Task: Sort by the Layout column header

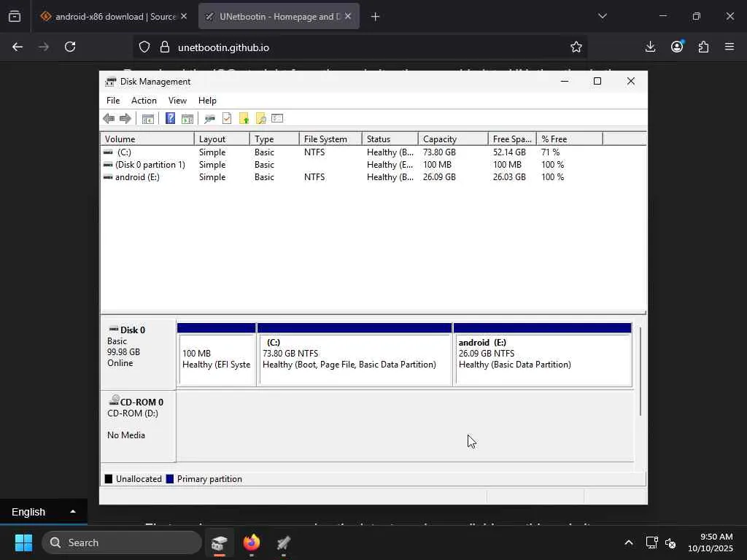Action: coord(222,139)
